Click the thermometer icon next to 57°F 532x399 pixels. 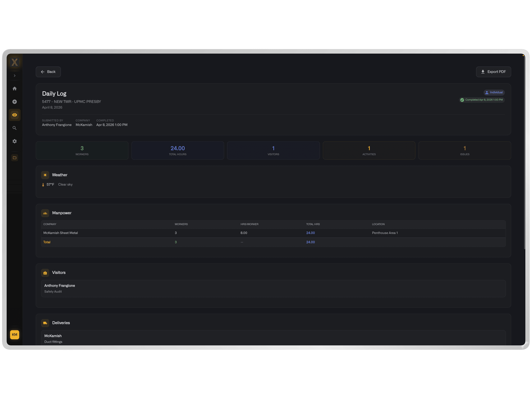pos(43,185)
